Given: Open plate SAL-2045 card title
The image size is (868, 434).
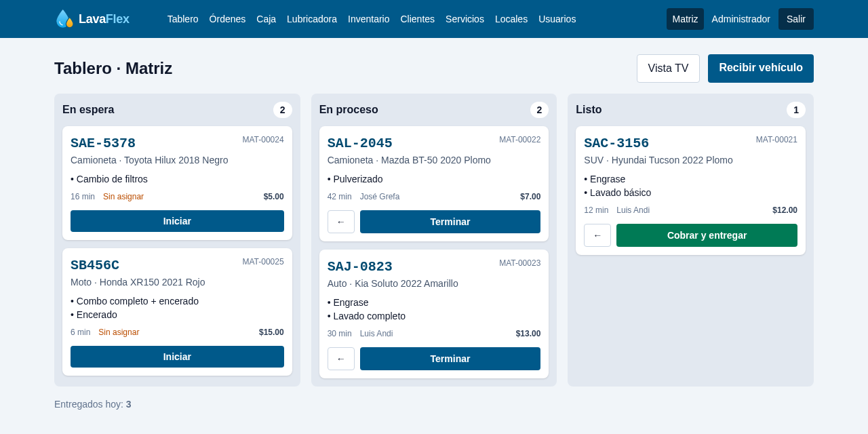Looking at the screenshot, I should coord(360,143).
